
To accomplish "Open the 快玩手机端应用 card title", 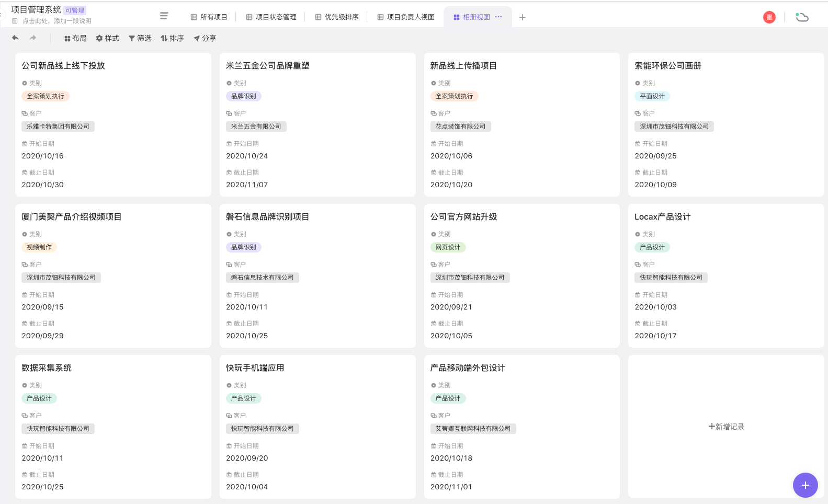I will (255, 368).
